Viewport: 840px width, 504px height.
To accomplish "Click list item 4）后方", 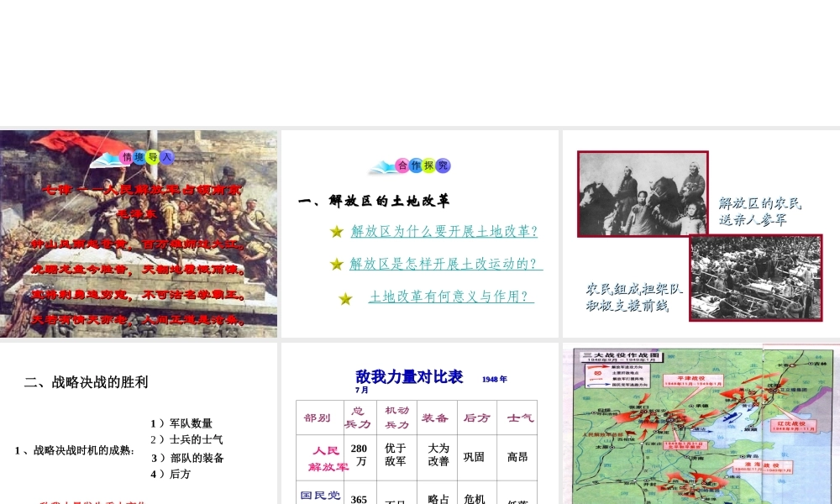I will (171, 474).
